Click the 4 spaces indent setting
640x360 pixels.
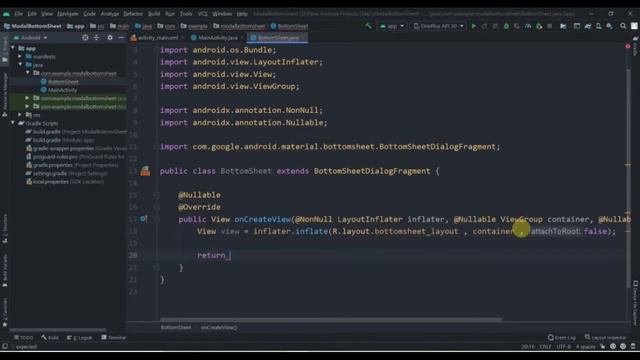click(x=585, y=347)
